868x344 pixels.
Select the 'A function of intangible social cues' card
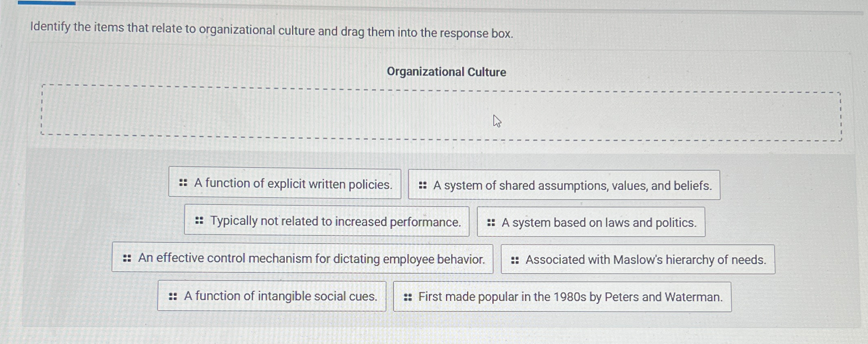tap(272, 296)
